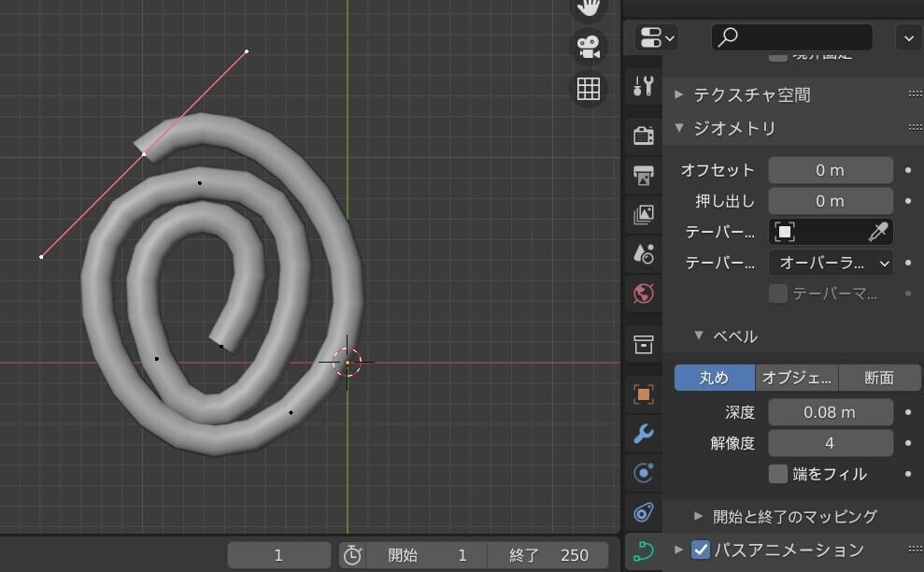Click the current frame field
924x572 pixels.
[278, 555]
